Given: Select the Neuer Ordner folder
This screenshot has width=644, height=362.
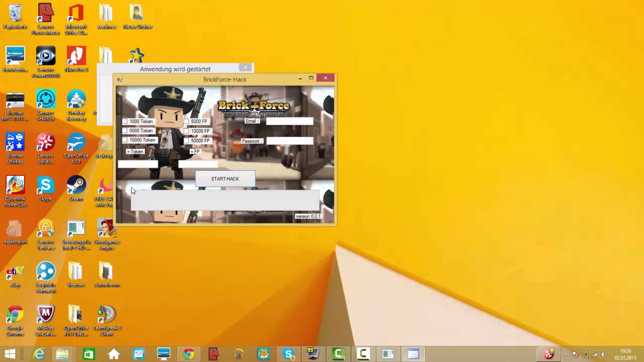Looking at the screenshot, I should [137, 17].
